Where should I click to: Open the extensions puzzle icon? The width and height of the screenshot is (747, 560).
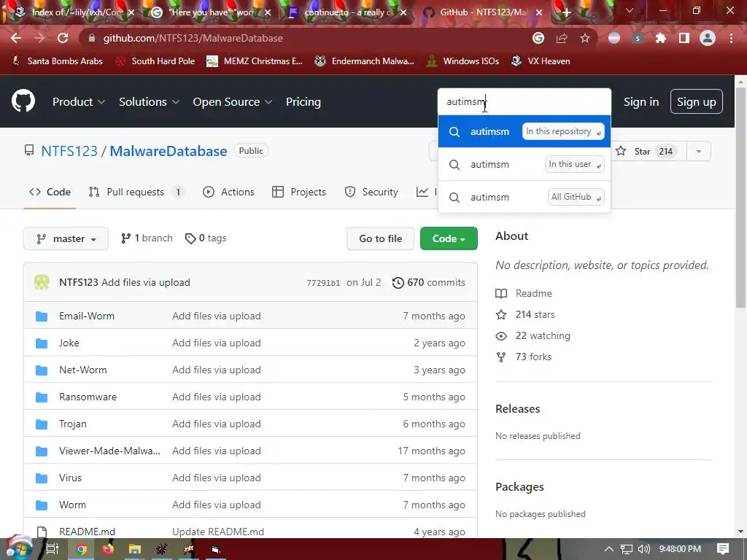pos(660,38)
